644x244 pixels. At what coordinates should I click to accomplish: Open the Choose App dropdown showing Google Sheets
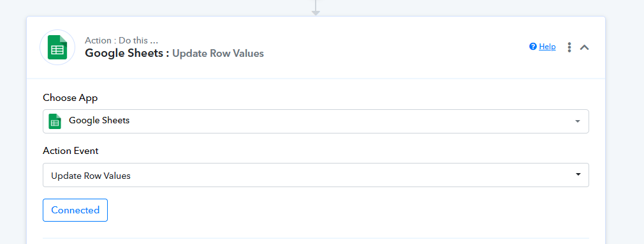click(x=316, y=121)
